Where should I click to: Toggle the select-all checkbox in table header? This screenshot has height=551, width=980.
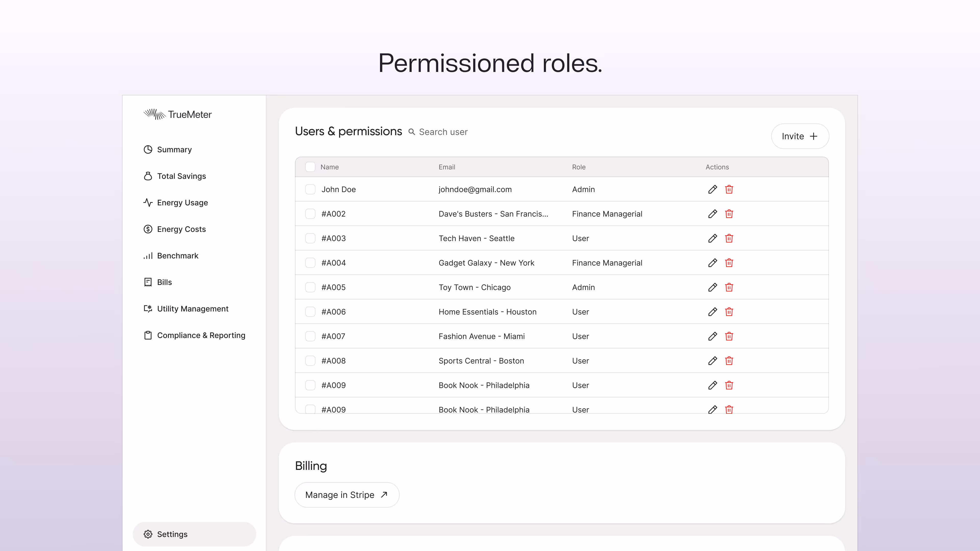point(310,167)
